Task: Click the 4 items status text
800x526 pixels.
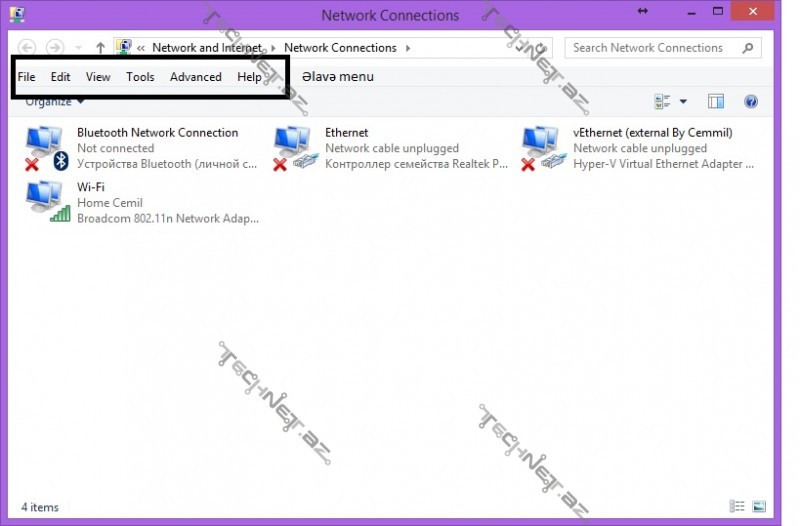Action: coord(40,507)
